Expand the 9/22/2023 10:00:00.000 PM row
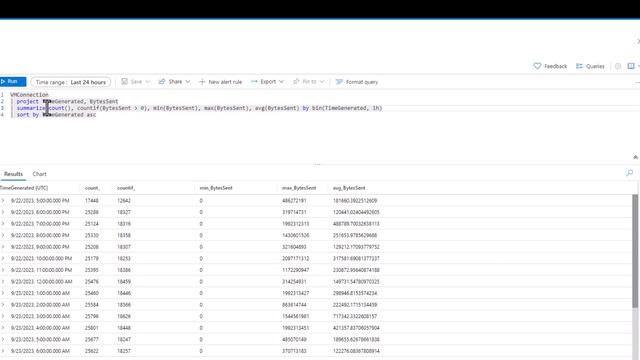Screen dimensions: 640x360 (x=3, y=258)
